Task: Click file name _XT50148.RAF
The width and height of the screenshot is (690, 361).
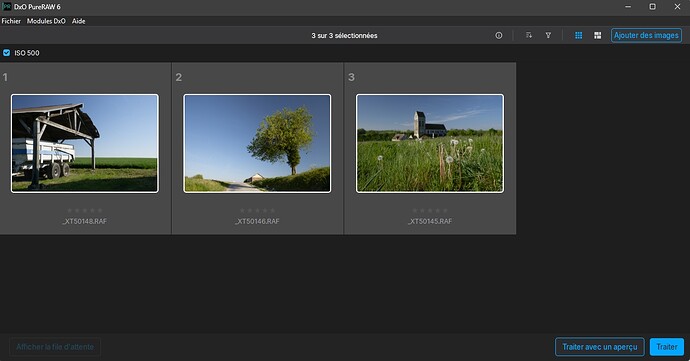Action: (x=84, y=221)
